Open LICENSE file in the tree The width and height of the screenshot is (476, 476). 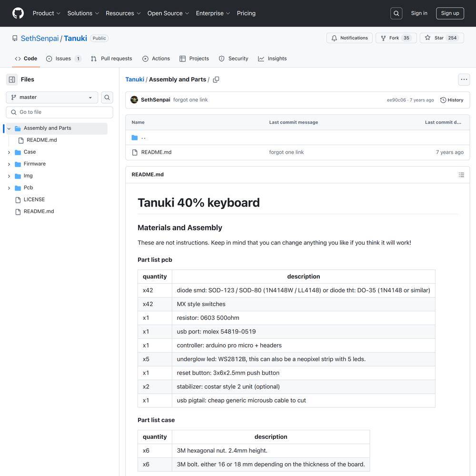click(34, 200)
